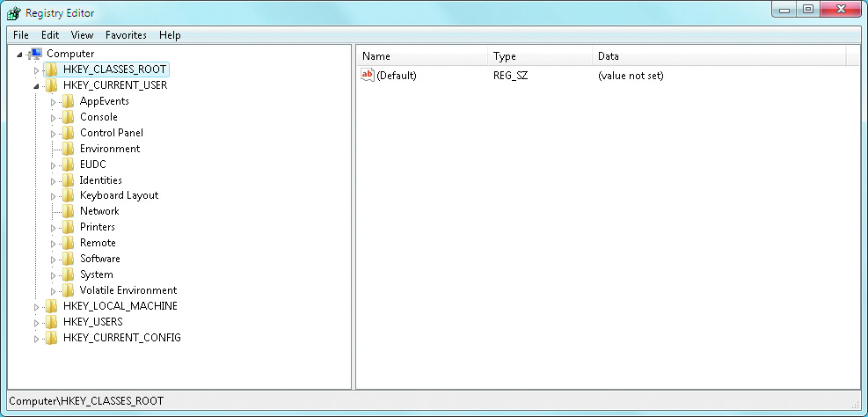The width and height of the screenshot is (868, 417).
Task: Click the HKEY_LOCAL_MACHINE folder icon
Action: [x=52, y=306]
